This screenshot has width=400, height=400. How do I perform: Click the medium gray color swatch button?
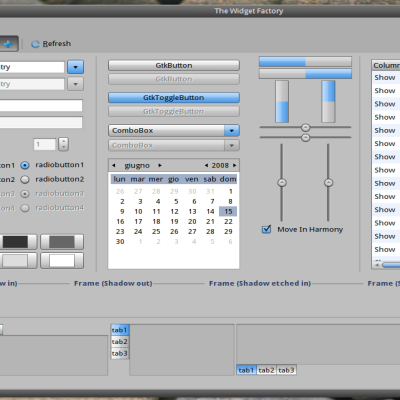click(62, 242)
